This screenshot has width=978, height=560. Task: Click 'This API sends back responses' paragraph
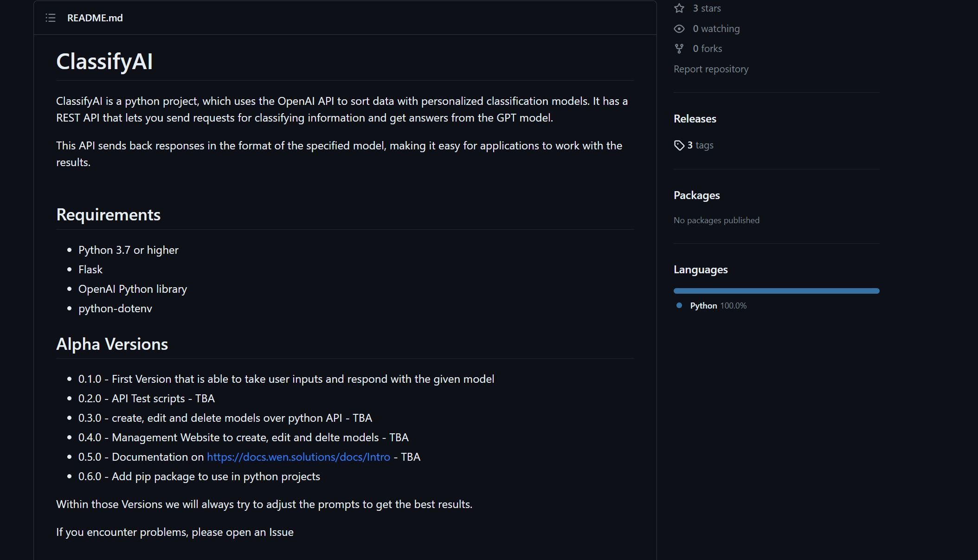tap(339, 154)
